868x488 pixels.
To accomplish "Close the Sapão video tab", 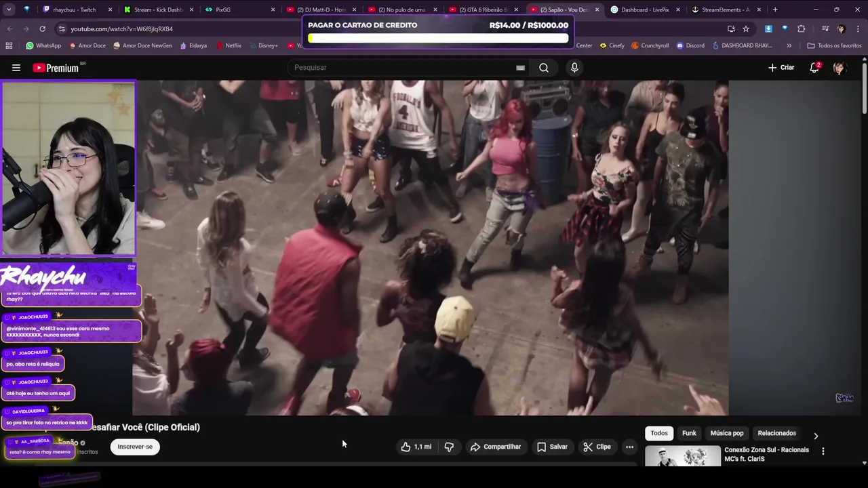I will [597, 9].
